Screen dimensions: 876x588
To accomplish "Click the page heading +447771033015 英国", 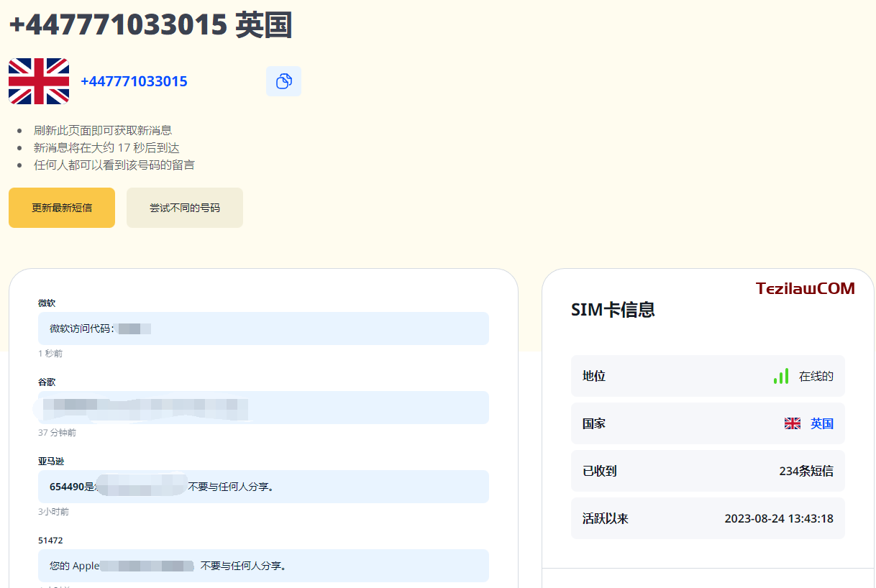I will 150,25.
